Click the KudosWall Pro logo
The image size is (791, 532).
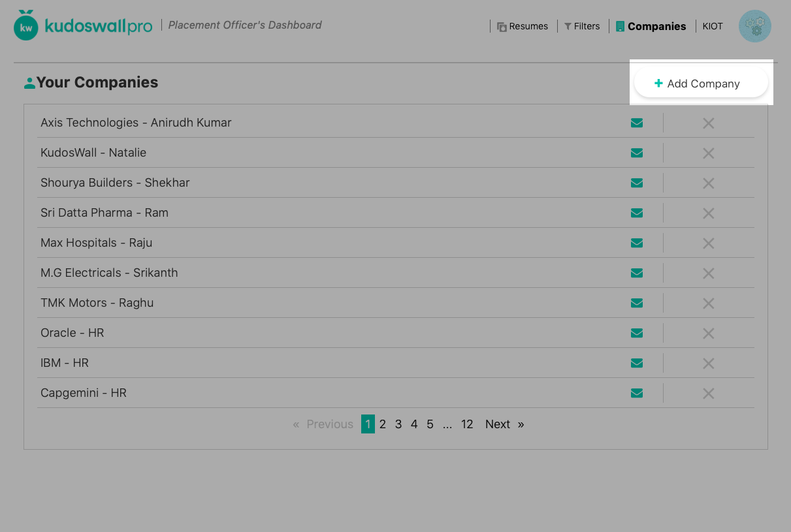tap(83, 25)
